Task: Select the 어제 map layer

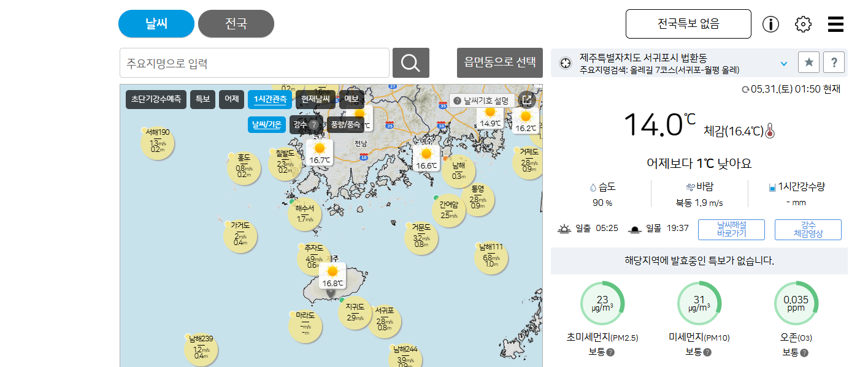Action: coord(231,99)
